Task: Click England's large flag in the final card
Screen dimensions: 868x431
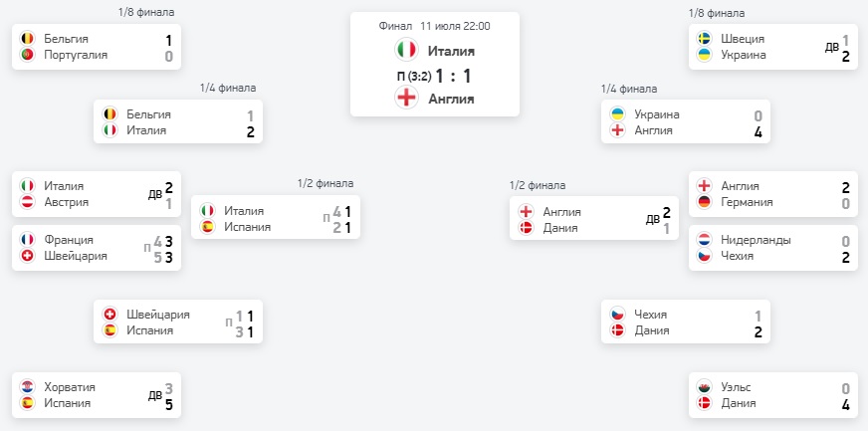Action: point(406,98)
